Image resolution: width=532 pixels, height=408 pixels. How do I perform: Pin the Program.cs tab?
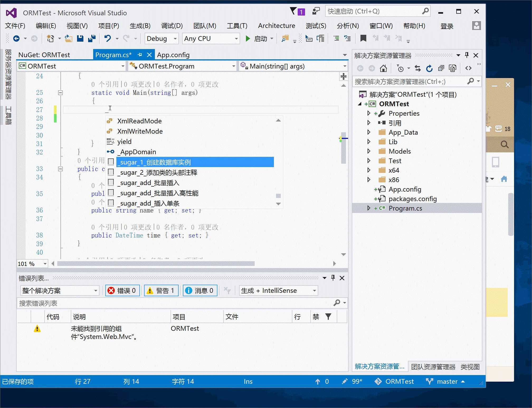pyautogui.click(x=140, y=55)
